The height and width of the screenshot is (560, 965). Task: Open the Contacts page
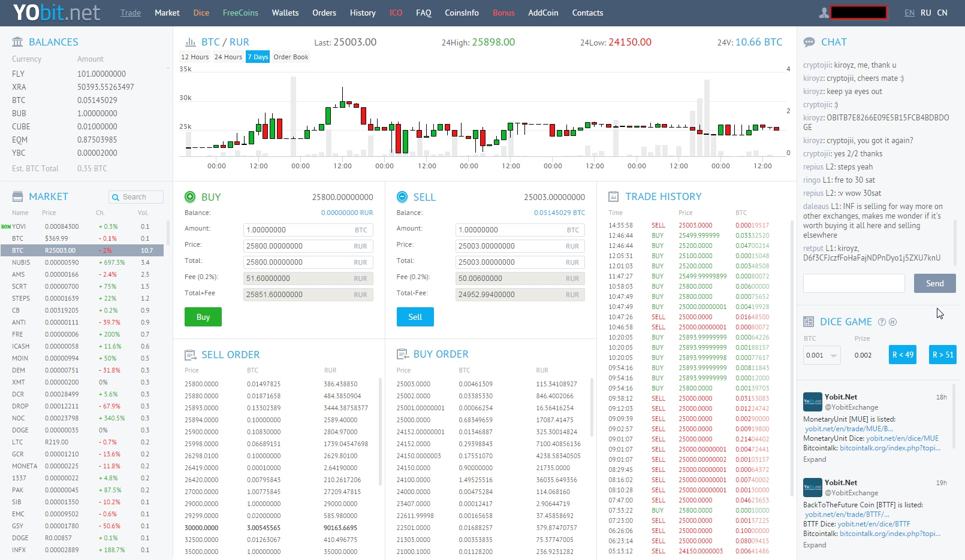587,13
